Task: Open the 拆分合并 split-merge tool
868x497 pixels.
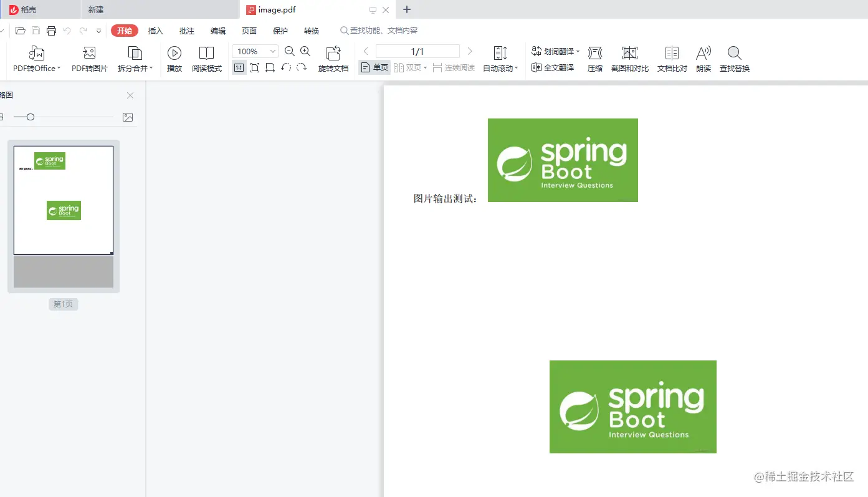Action: click(x=135, y=59)
